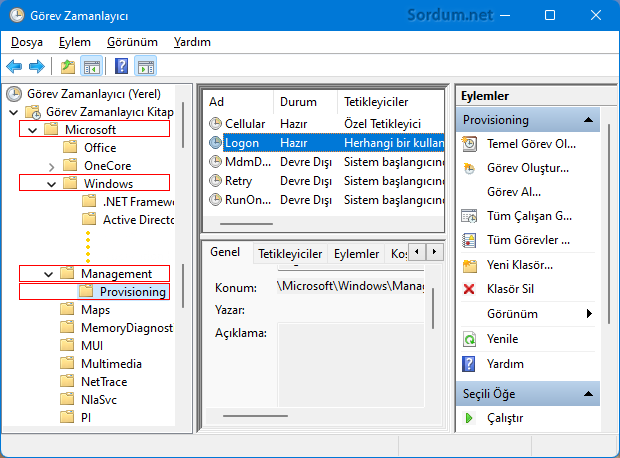Open the Yardım menu in the menu bar

[x=192, y=42]
